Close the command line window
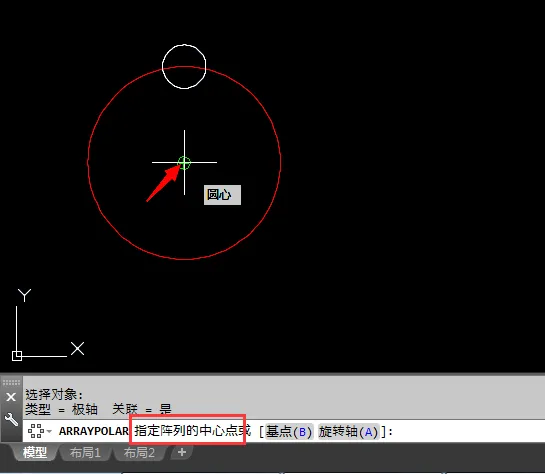This screenshot has height=474, width=545. coord(11,397)
